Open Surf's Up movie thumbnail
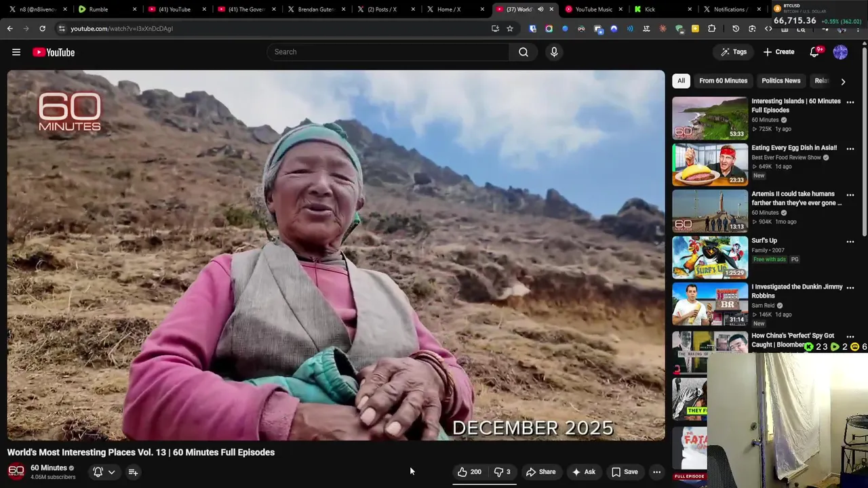The height and width of the screenshot is (488, 868). pos(709,258)
